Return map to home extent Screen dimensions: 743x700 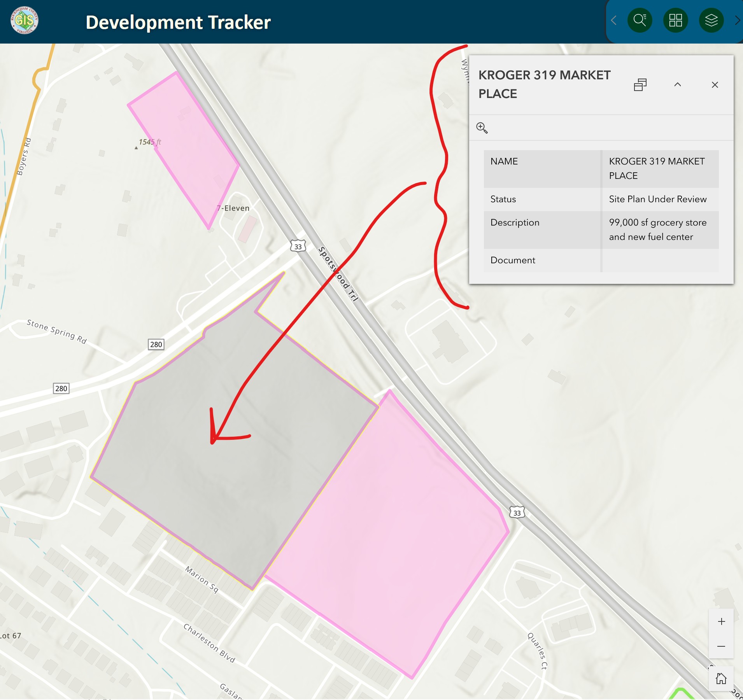(721, 679)
